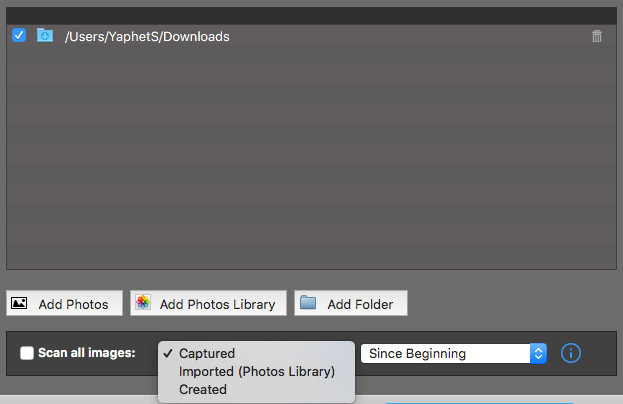Click the blue arrows on Since Beginning
Image resolution: width=623 pixels, height=404 pixels.
pos(538,353)
